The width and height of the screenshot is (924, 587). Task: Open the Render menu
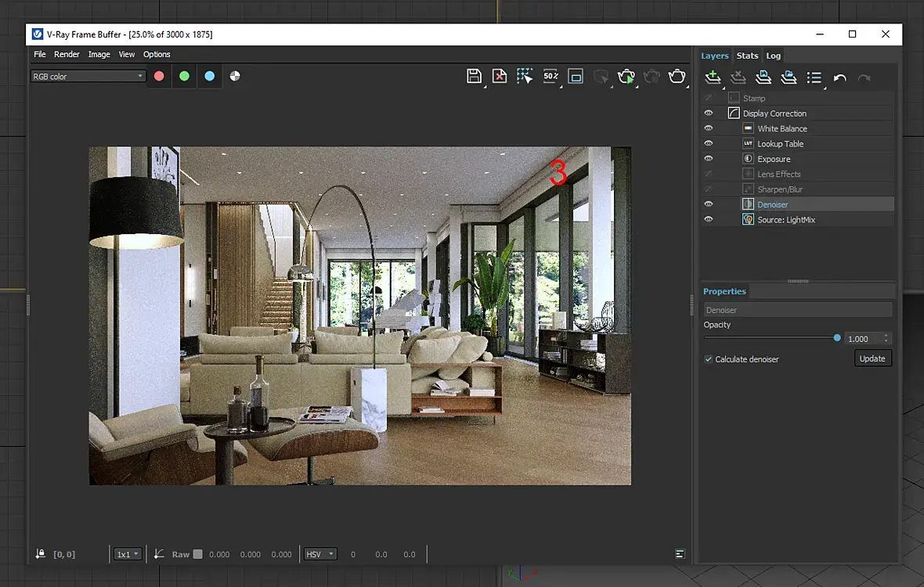coord(67,54)
